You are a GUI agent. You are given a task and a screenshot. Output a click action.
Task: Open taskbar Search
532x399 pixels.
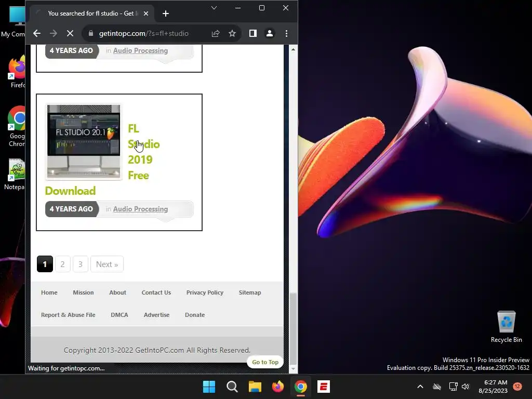pos(232,387)
